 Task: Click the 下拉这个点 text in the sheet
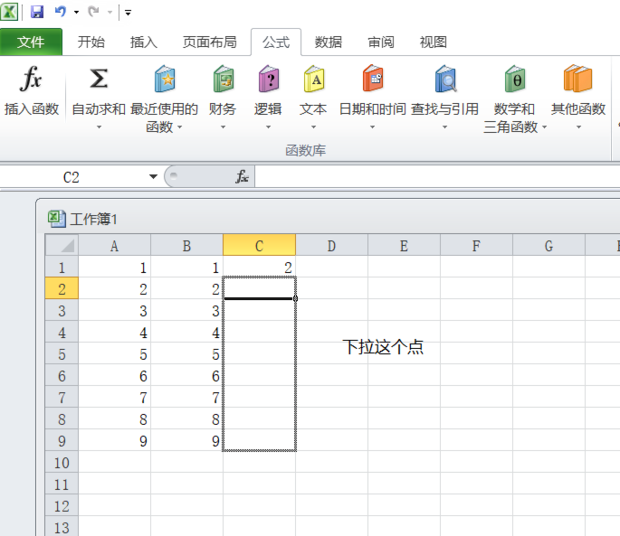[x=383, y=347]
